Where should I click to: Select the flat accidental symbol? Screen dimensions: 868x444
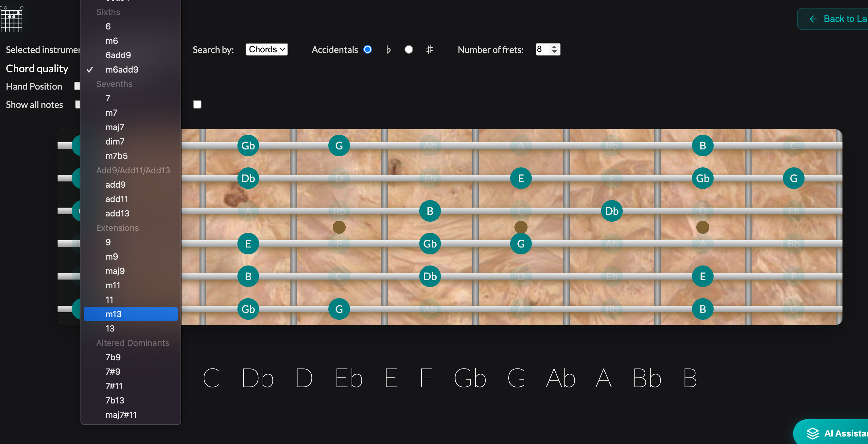tap(388, 49)
